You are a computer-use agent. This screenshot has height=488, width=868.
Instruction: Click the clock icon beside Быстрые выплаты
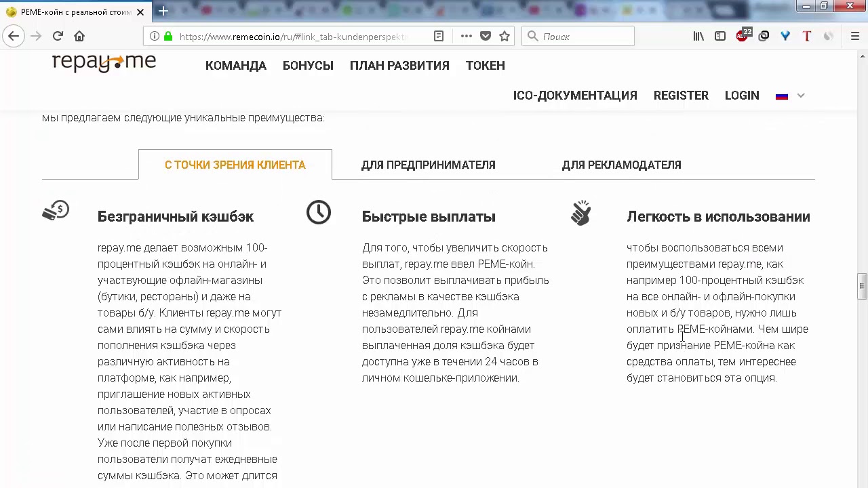coord(319,212)
